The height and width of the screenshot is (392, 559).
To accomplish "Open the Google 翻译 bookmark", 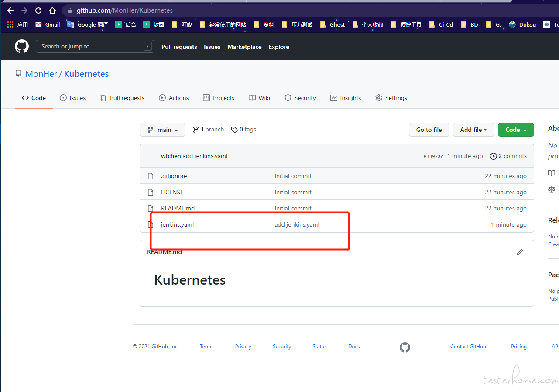I will (x=88, y=24).
